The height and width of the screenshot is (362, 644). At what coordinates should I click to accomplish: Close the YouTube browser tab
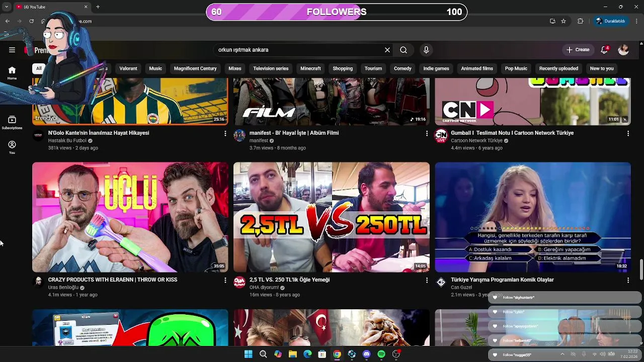pyautogui.click(x=86, y=7)
